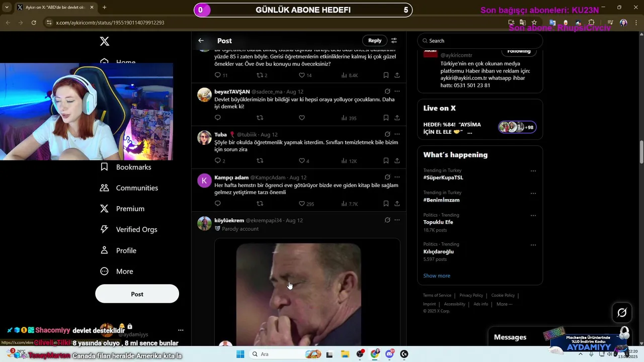Click the taskbar search box Ara
The width and height of the screenshot is (644, 362).
click(285, 354)
